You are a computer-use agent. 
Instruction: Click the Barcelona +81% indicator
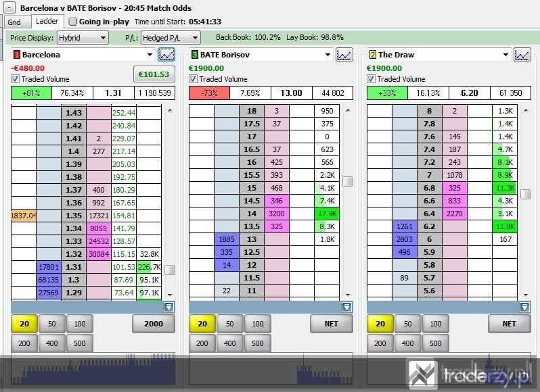[x=31, y=93]
